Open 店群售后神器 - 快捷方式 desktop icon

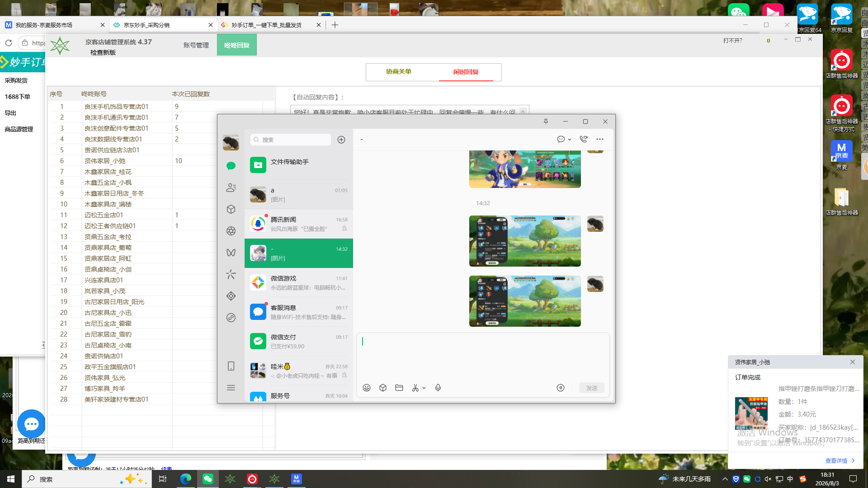tap(841, 113)
